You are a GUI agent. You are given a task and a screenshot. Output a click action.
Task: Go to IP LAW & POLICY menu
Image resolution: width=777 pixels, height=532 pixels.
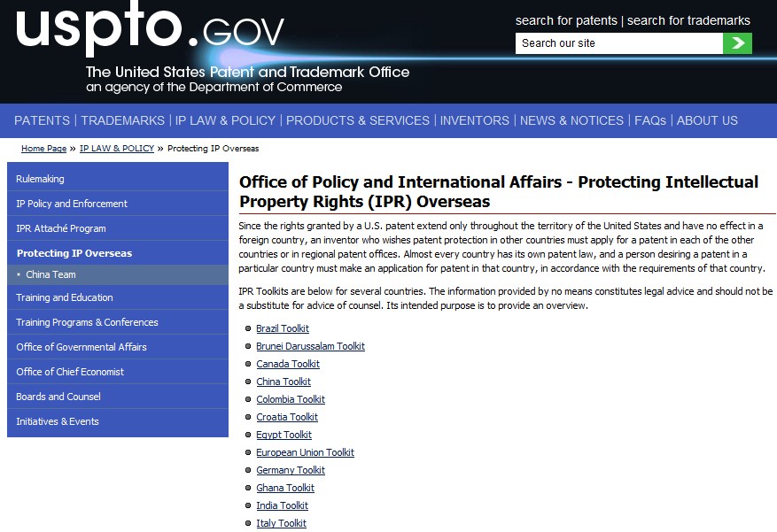[225, 120]
